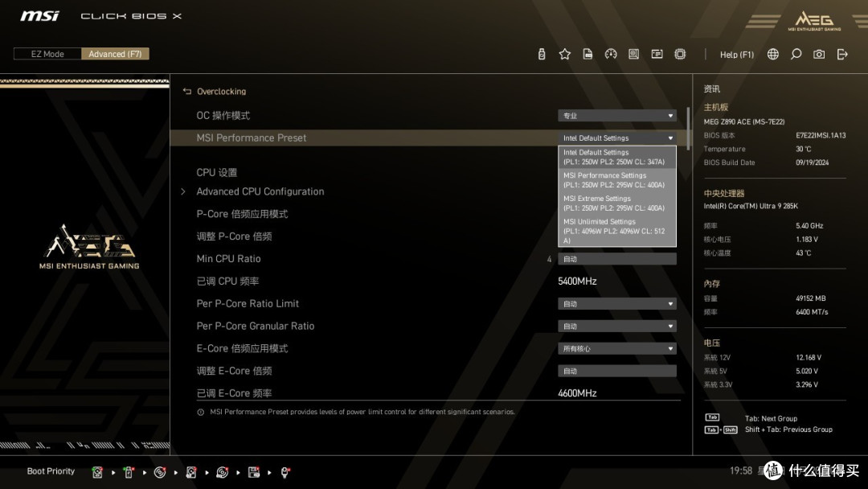This screenshot has width=868, height=489.
Task: Click the MSI logo at top left
Action: 40,16
